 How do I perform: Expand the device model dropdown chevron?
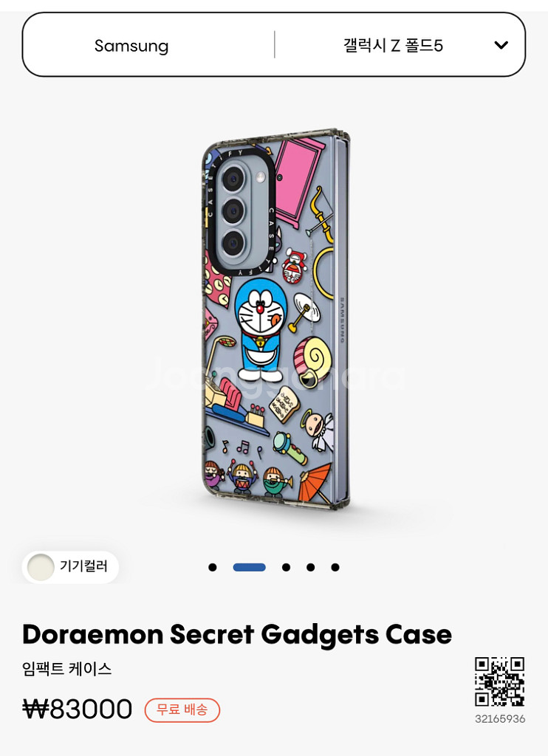click(501, 45)
